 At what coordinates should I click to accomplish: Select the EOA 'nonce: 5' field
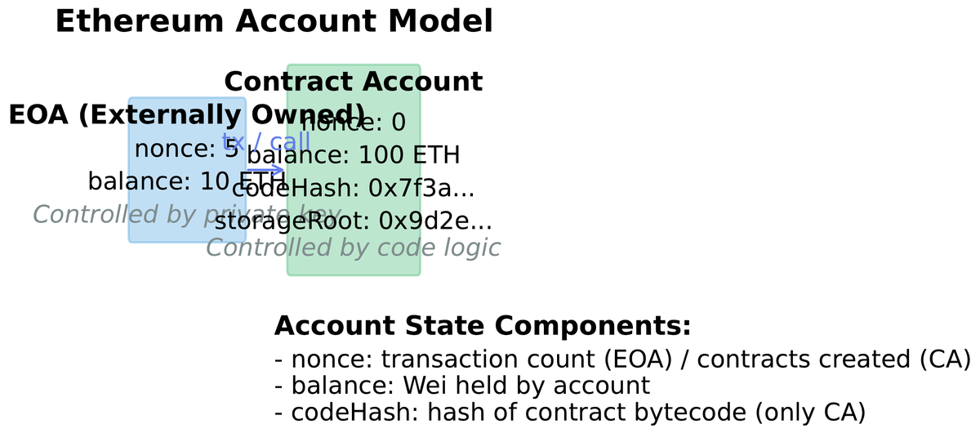pos(185,150)
